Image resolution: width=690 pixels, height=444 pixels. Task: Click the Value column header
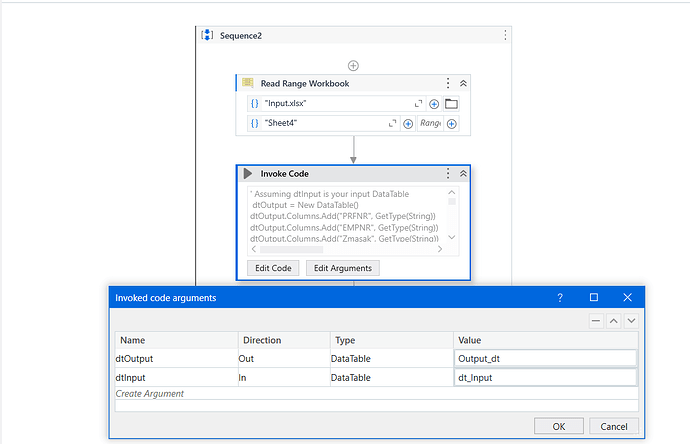click(546, 340)
